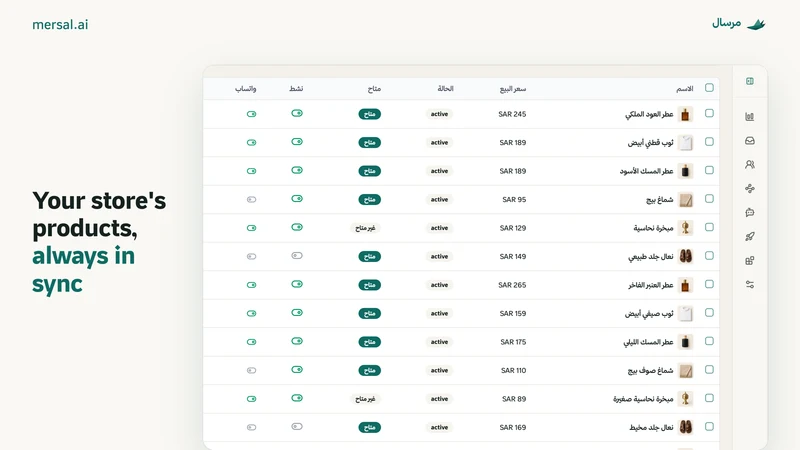Disable نشط switch for SAR 129 product
Image resolution: width=800 pixels, height=450 pixels.
pyautogui.click(x=297, y=227)
